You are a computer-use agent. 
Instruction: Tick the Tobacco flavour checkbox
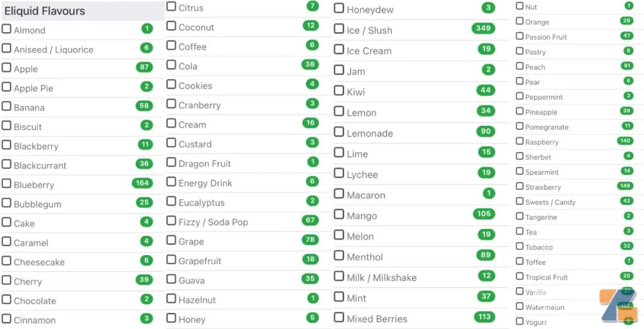(x=519, y=246)
